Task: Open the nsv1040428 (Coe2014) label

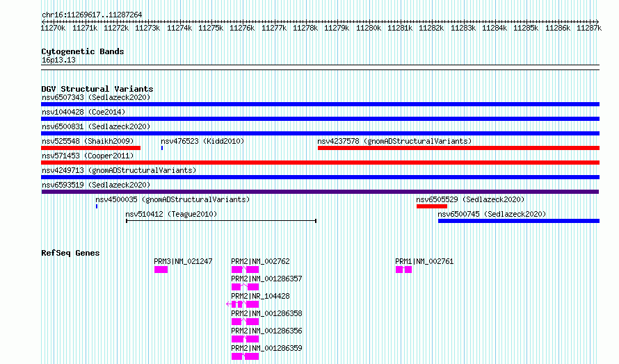Action: (83, 112)
